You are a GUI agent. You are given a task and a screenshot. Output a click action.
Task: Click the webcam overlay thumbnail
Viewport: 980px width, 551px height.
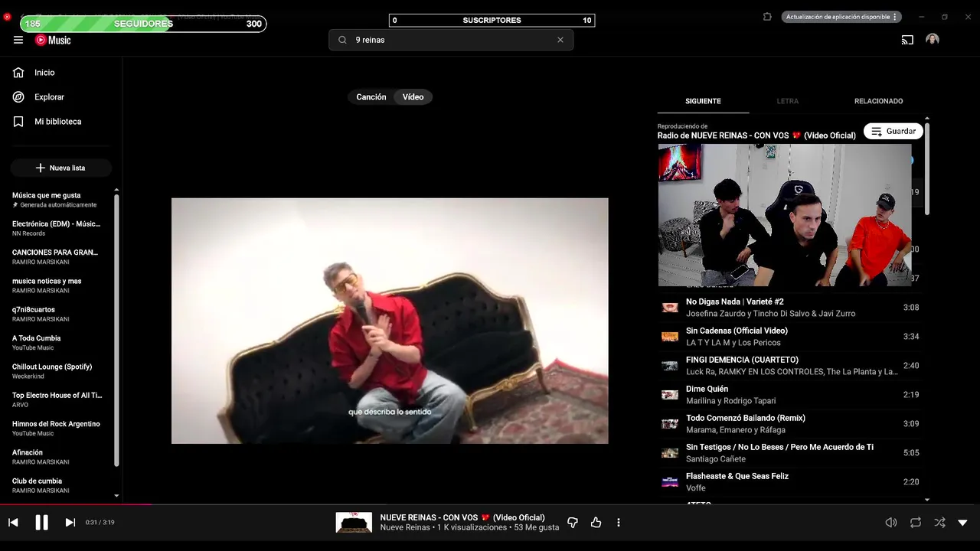point(785,215)
